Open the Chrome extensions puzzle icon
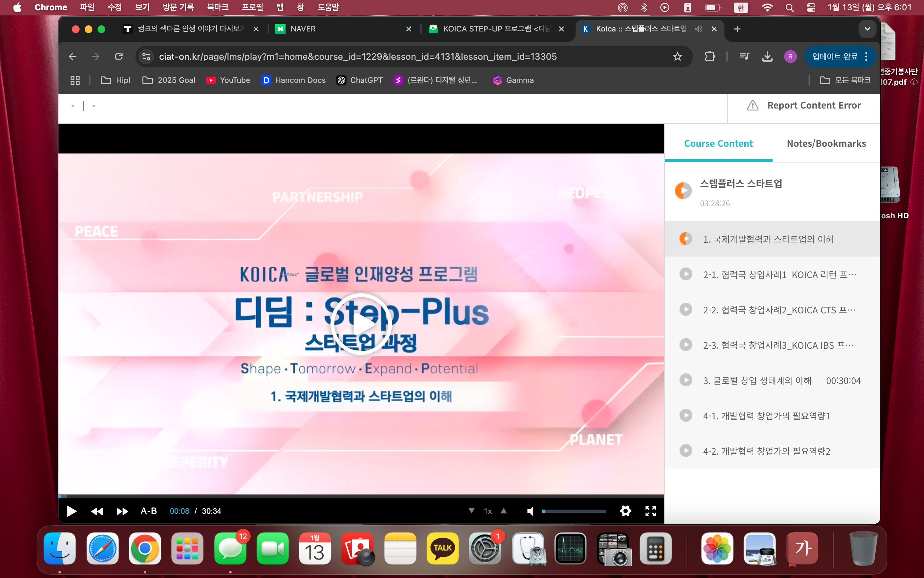This screenshot has width=924, height=578. click(710, 57)
